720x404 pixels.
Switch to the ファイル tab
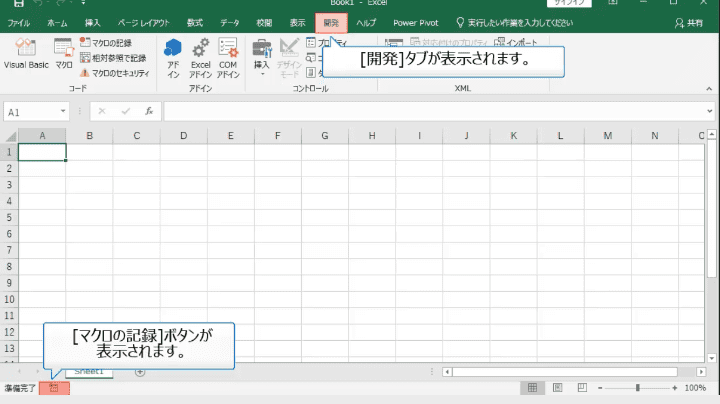coord(18,23)
